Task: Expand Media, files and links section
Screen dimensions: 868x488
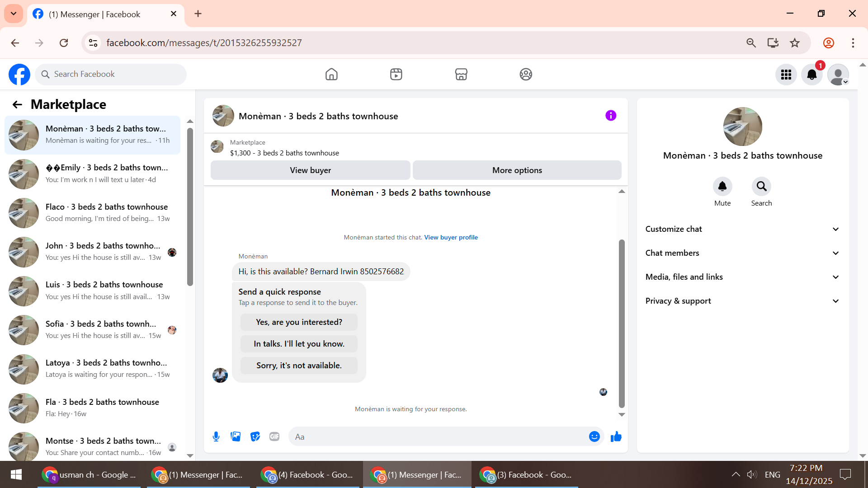Action: click(742, 277)
